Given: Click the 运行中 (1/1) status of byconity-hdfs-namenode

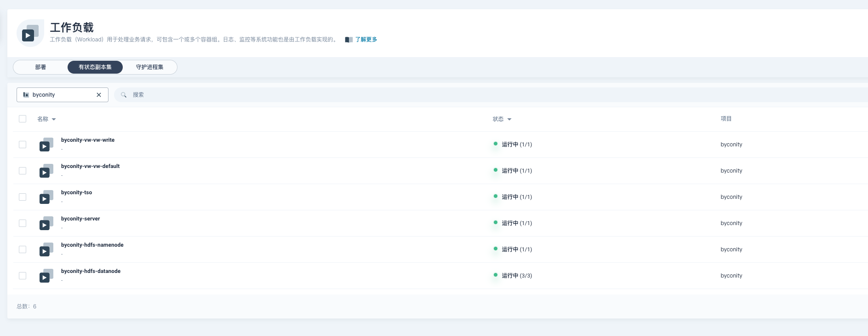Looking at the screenshot, I should click(x=513, y=249).
